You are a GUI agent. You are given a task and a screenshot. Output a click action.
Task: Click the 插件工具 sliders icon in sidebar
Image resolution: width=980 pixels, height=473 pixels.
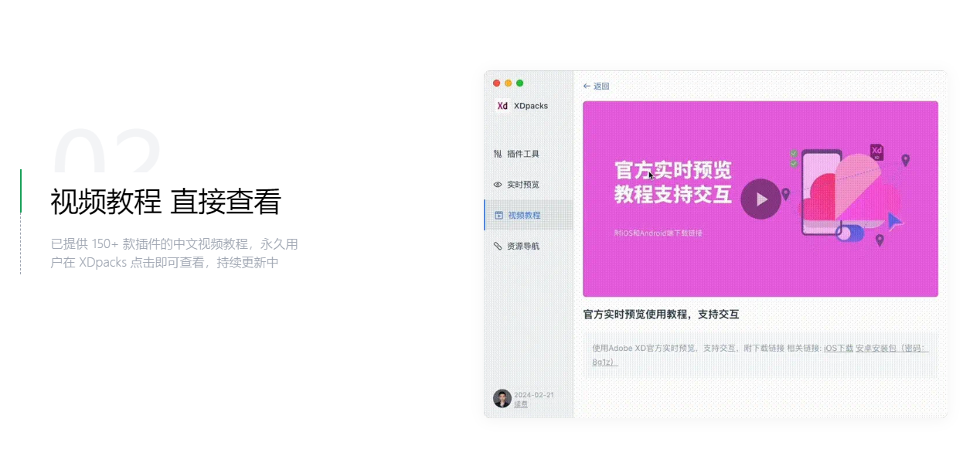[x=498, y=154]
